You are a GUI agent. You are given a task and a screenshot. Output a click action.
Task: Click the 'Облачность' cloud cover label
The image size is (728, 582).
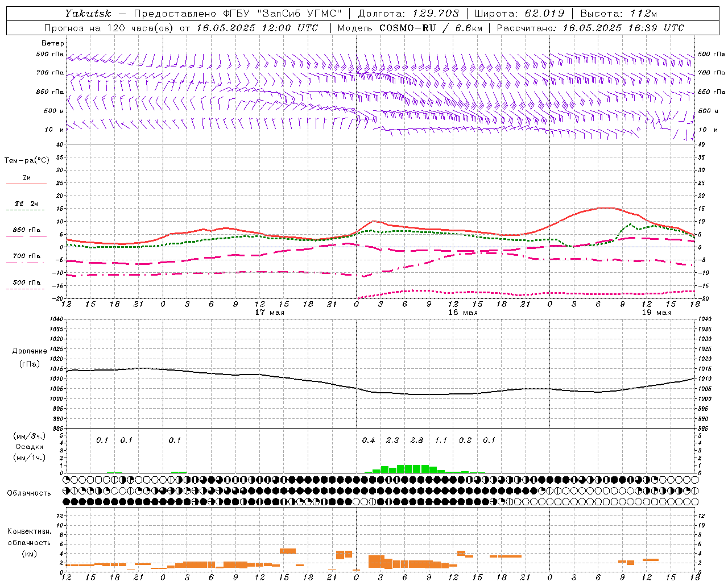click(x=29, y=493)
